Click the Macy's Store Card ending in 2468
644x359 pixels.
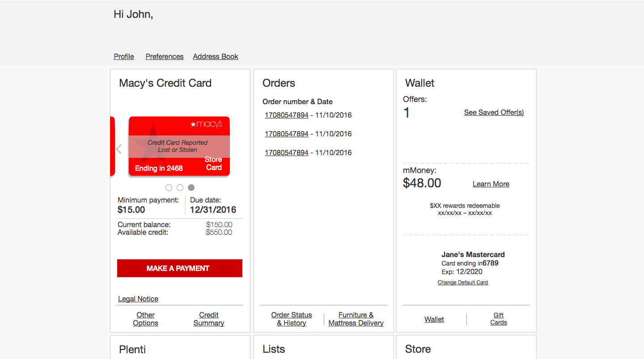point(179,146)
